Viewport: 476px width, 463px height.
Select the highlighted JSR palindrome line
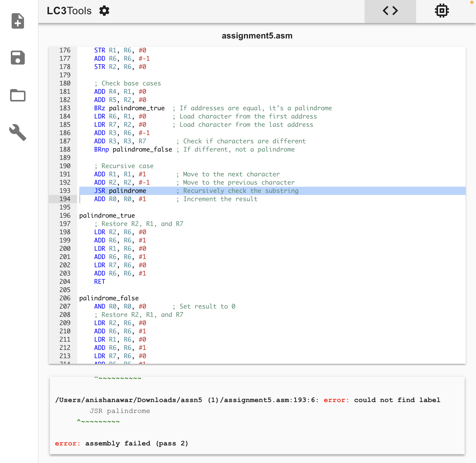(x=120, y=191)
